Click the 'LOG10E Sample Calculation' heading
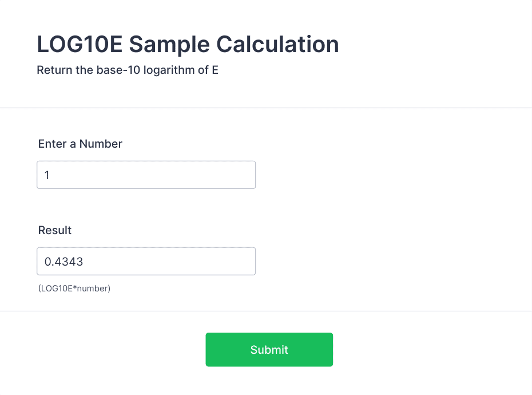 (x=188, y=44)
